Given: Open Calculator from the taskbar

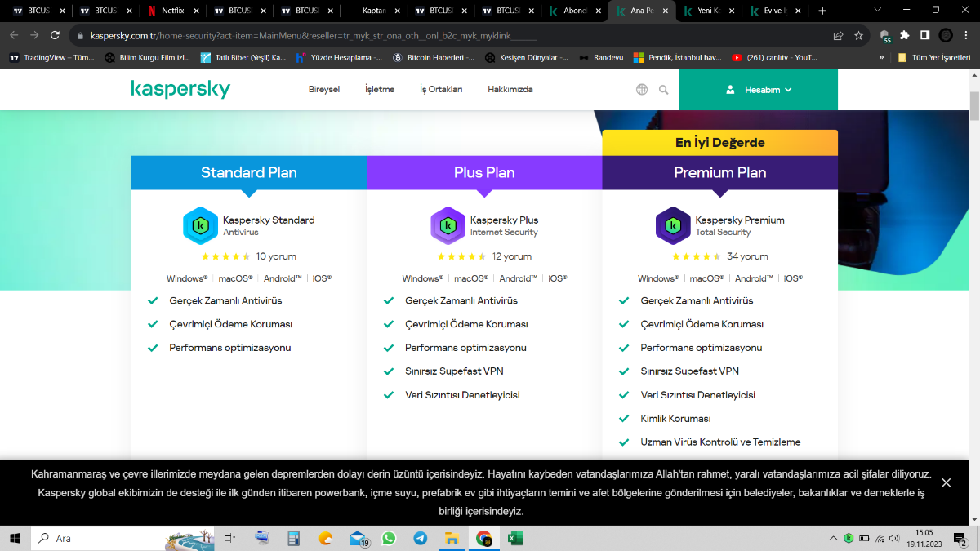Looking at the screenshot, I should (294, 539).
